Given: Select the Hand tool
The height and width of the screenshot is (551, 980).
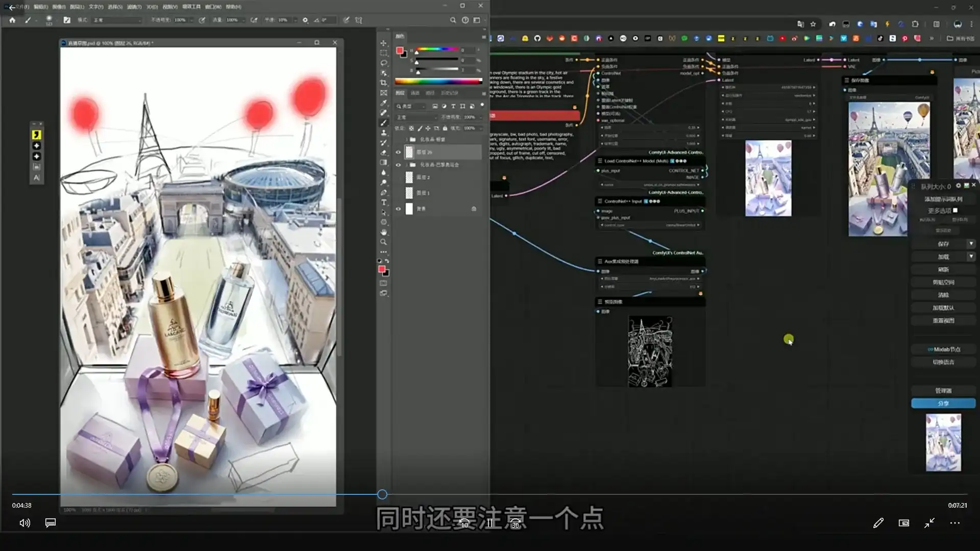Looking at the screenshot, I should click(x=383, y=232).
